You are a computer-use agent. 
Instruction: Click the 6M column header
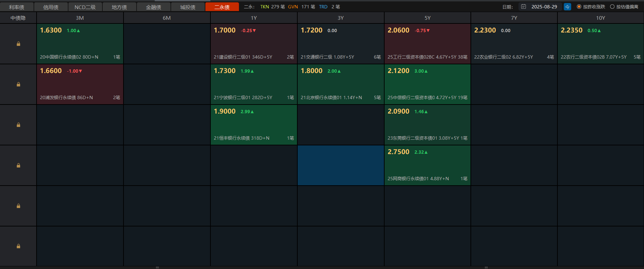coord(167,18)
